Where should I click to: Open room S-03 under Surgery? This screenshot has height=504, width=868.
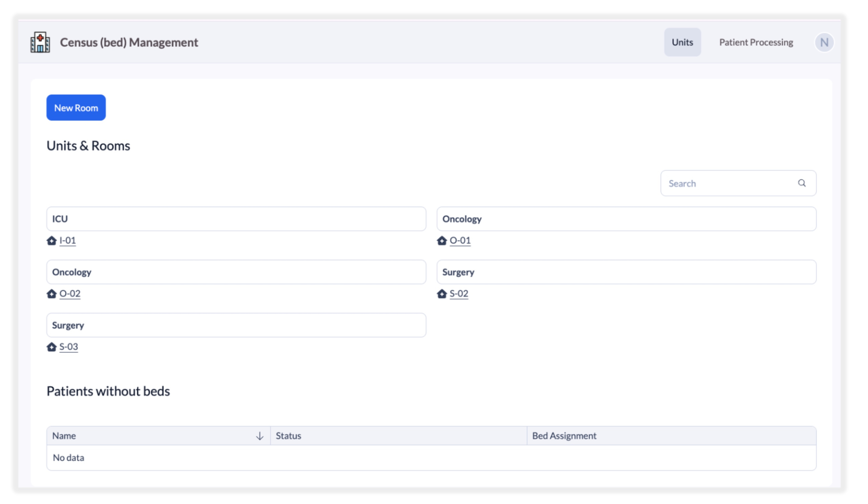click(x=68, y=347)
